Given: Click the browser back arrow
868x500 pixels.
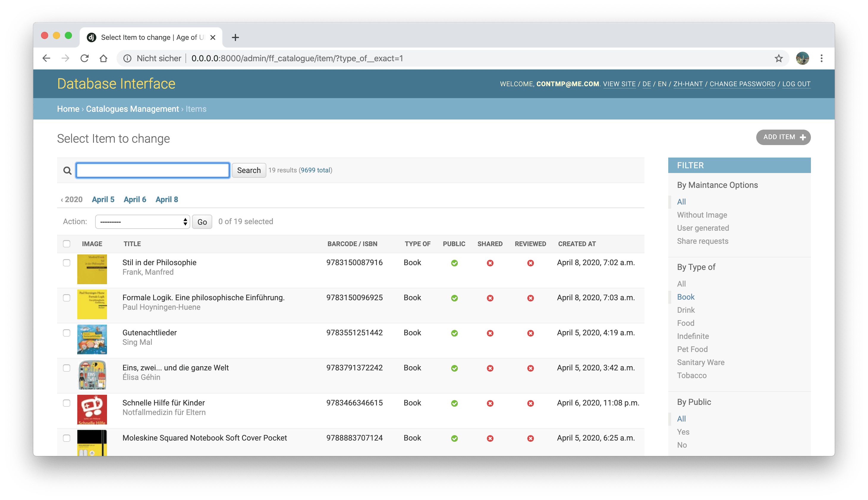Looking at the screenshot, I should [46, 58].
